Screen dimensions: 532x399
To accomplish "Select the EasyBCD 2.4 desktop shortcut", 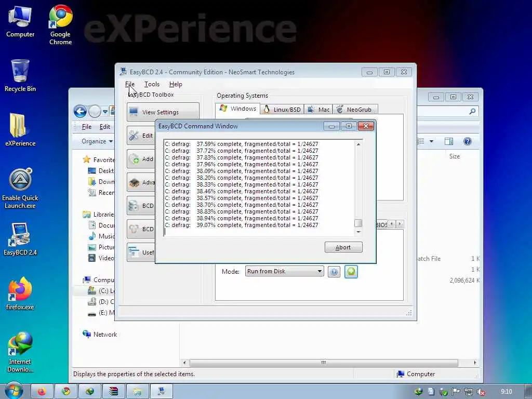I will coord(20,239).
